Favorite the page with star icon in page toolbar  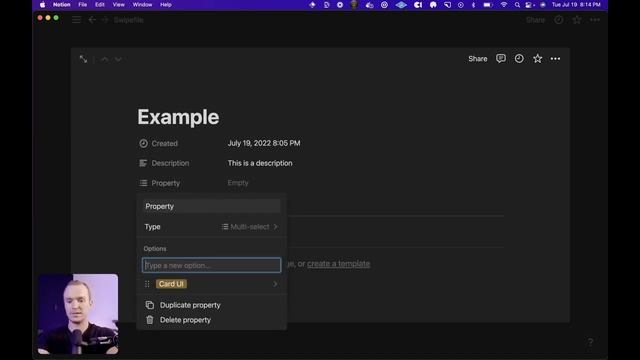tap(537, 58)
